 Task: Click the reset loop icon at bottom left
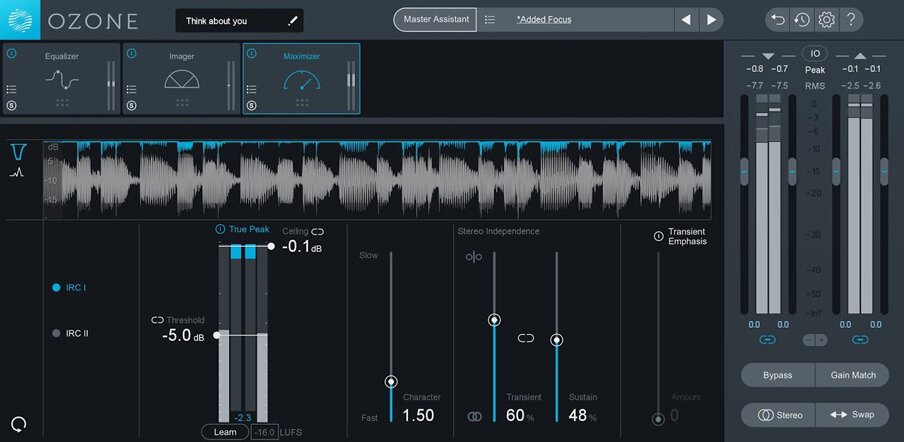(18, 425)
